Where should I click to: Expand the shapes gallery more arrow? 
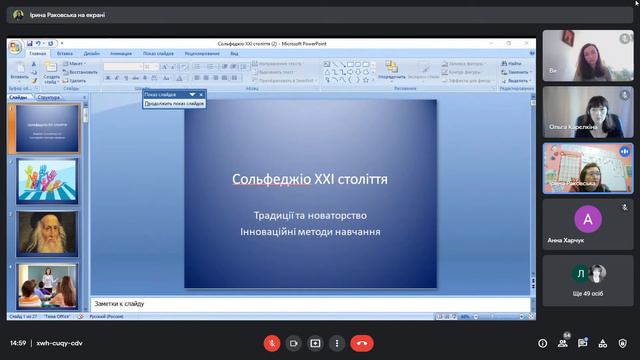point(373,80)
